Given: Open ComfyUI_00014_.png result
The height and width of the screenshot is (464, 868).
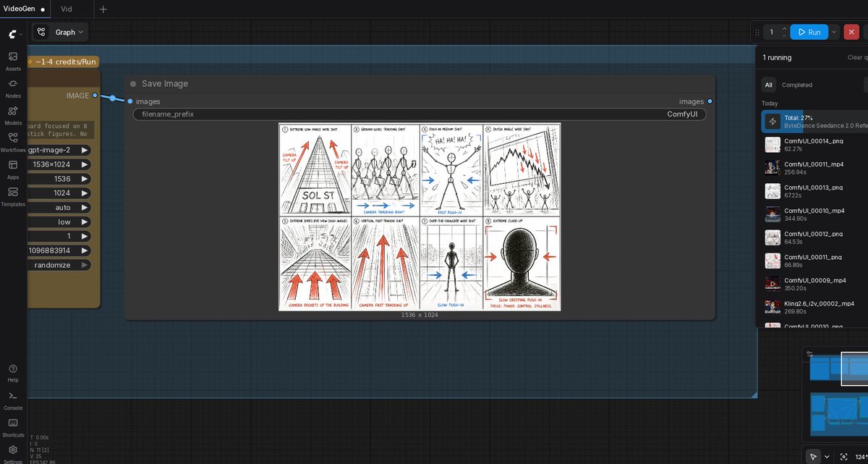Looking at the screenshot, I should point(815,145).
